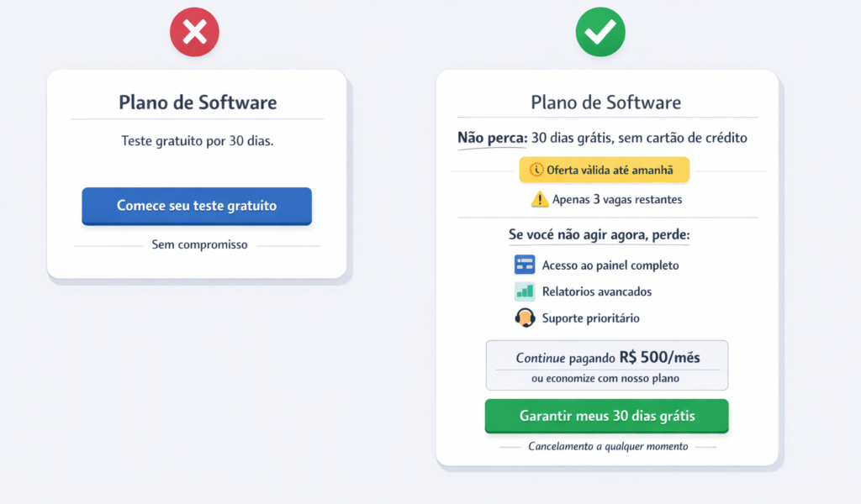Click 'Se você não agir agora, perde:' heading
861x504 pixels.
tap(600, 235)
